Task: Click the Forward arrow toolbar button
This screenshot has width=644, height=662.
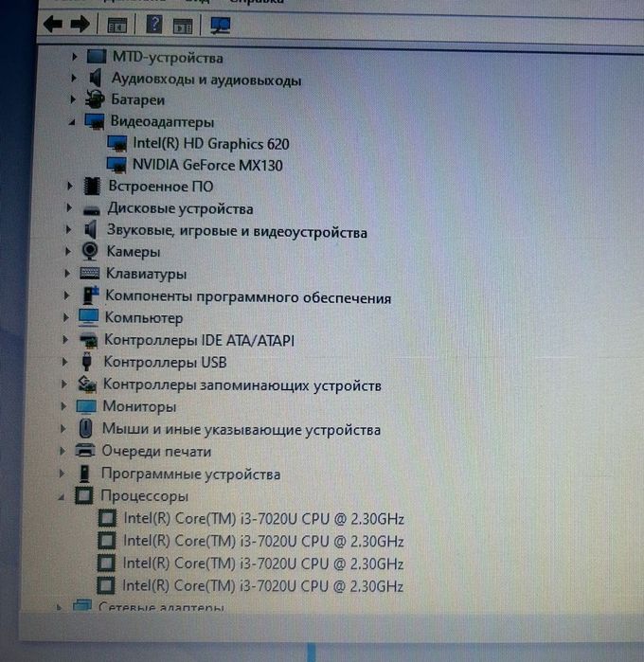Action: (x=80, y=24)
